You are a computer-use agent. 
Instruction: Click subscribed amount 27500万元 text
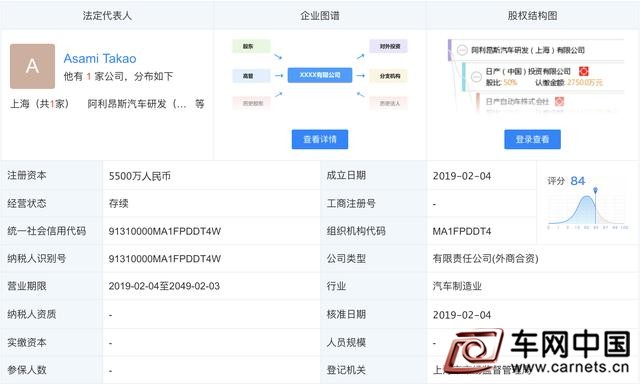tap(584, 82)
